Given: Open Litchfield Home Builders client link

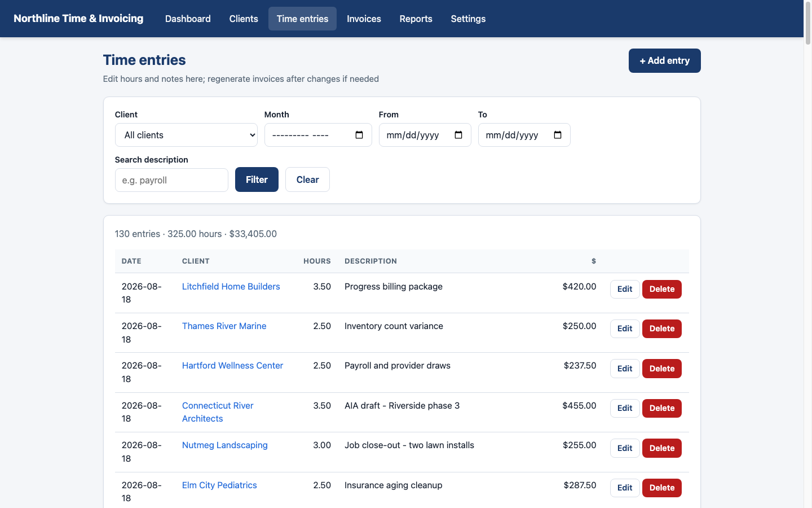Looking at the screenshot, I should point(231,286).
